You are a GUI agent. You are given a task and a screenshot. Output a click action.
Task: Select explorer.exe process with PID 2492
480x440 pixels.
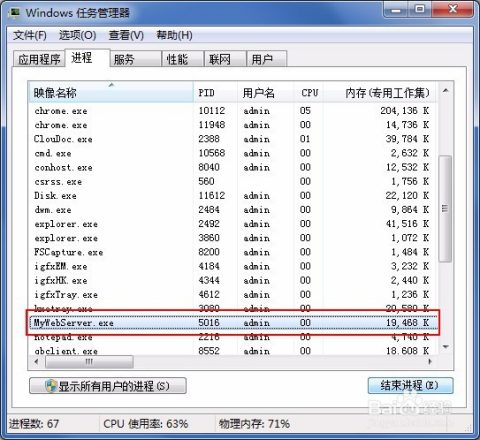click(x=232, y=224)
